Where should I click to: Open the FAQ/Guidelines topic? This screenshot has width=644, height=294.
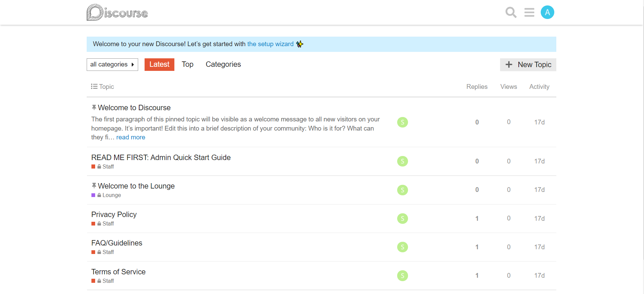coord(117,243)
